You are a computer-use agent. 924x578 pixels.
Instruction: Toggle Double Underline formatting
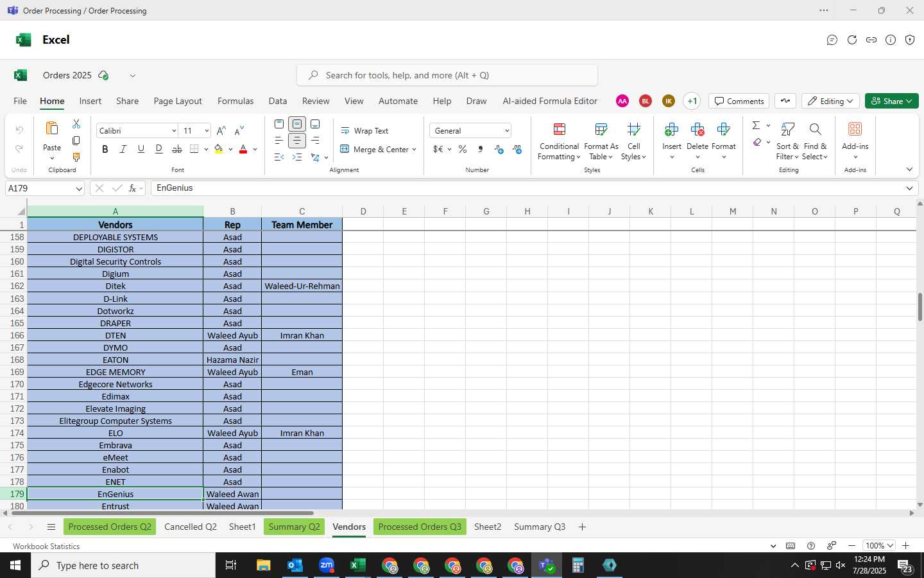coord(159,149)
